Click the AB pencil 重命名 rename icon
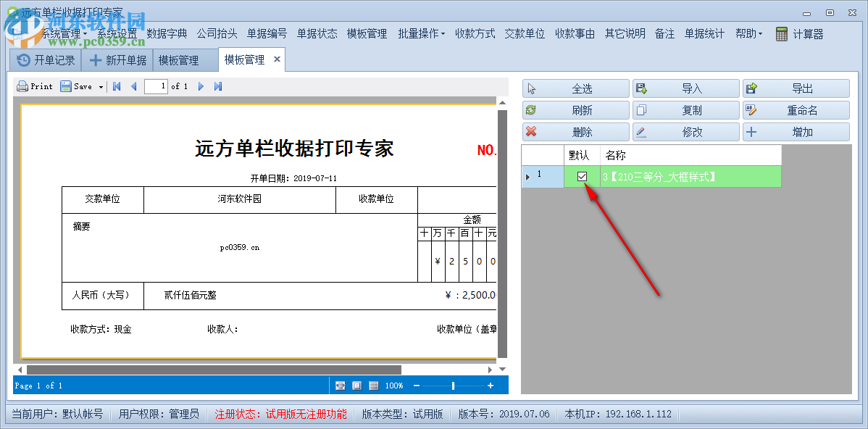The image size is (868, 429). (752, 109)
